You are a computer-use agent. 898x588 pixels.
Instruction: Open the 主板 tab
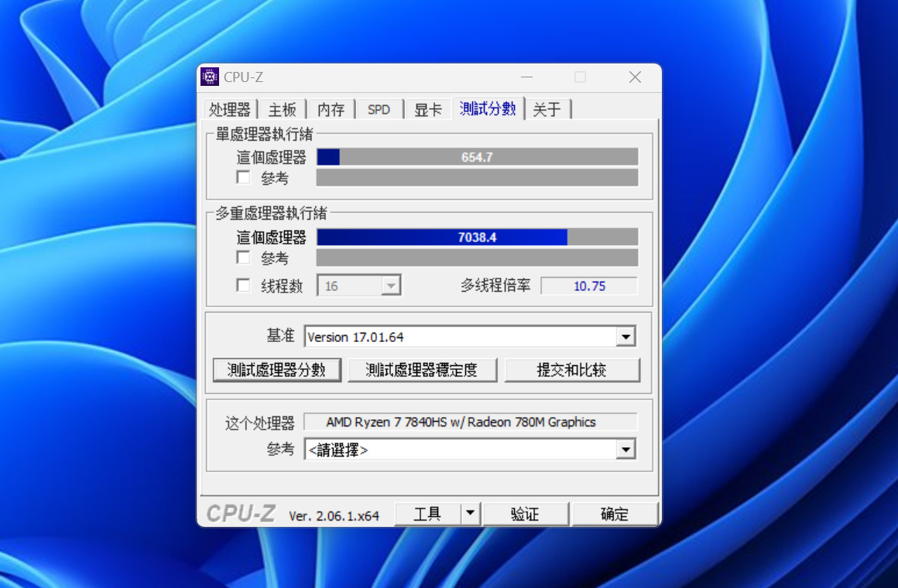283,109
